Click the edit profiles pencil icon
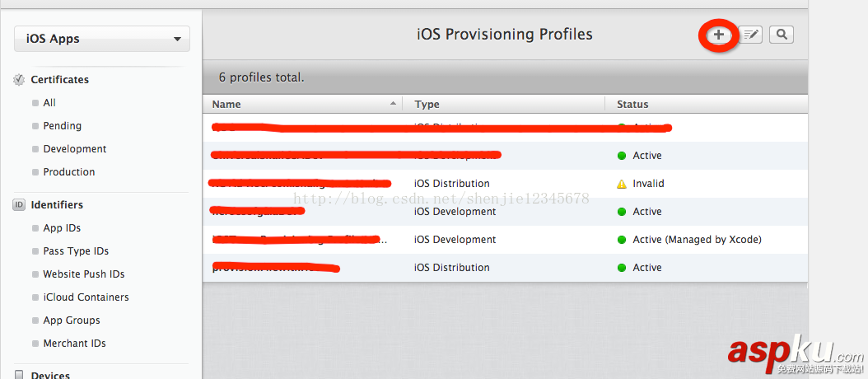The width and height of the screenshot is (868, 379). (x=750, y=35)
